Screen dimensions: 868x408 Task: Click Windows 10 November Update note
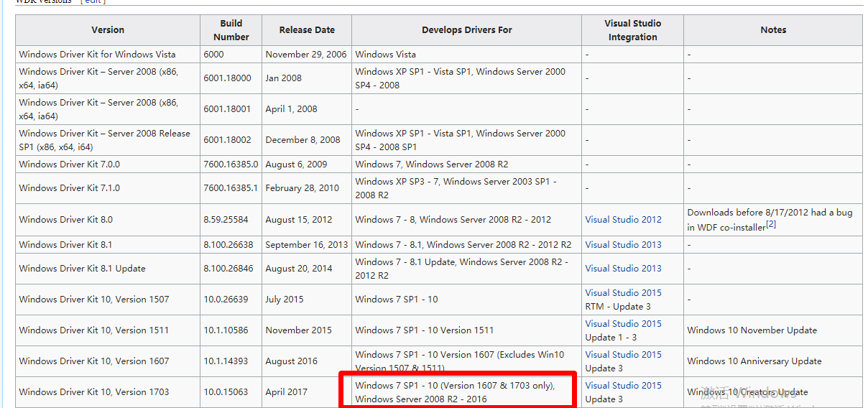coord(752,330)
